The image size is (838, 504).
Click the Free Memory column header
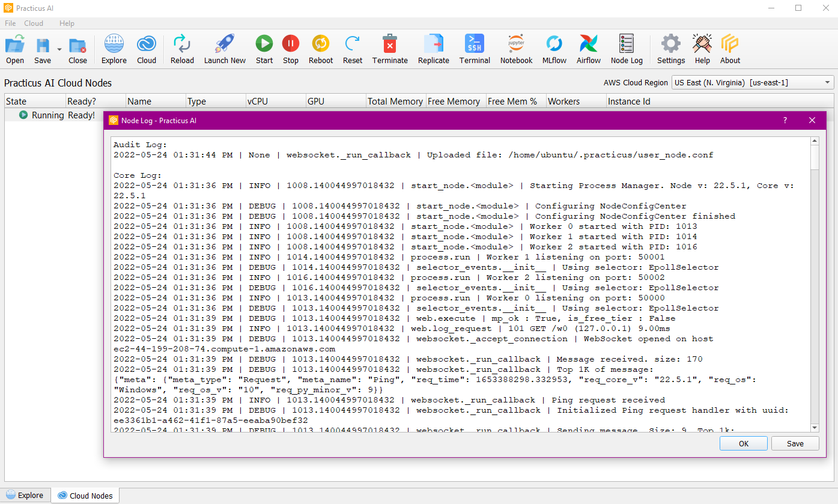click(456, 101)
